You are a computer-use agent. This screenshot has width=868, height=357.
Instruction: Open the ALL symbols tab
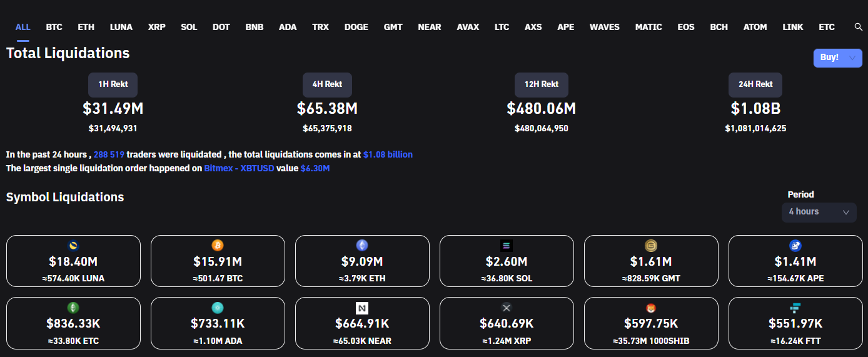tap(23, 27)
